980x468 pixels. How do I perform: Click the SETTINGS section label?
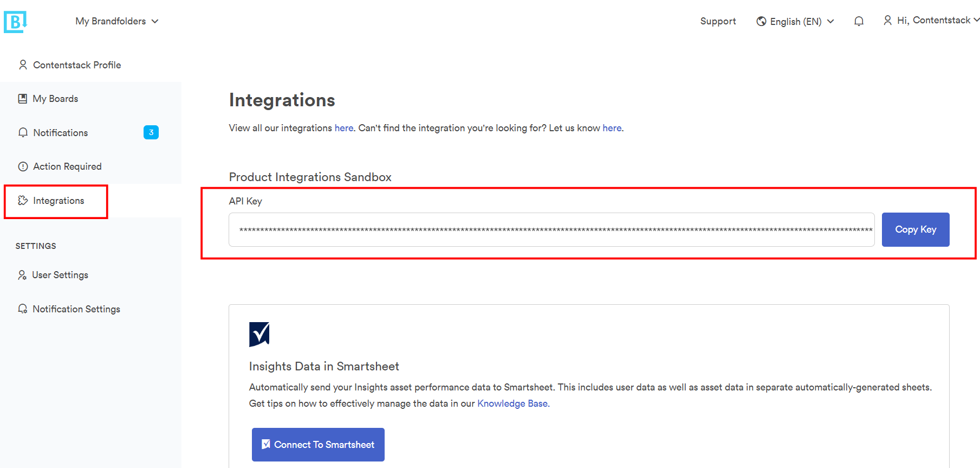pos(36,246)
